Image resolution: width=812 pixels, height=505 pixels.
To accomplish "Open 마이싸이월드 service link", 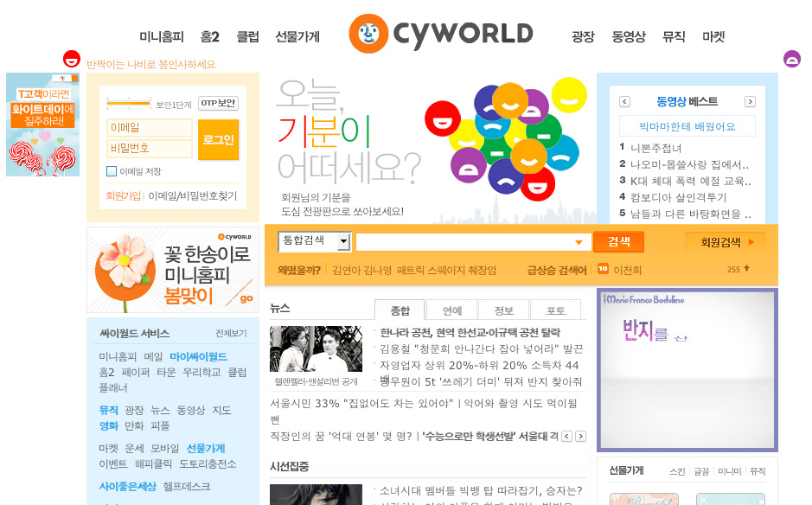I will (x=198, y=357).
